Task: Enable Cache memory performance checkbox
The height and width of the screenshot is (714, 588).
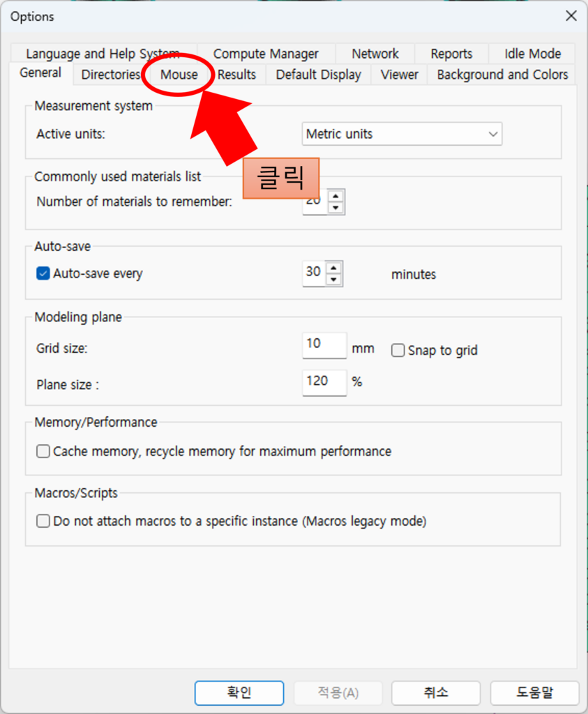Action: coord(43,452)
